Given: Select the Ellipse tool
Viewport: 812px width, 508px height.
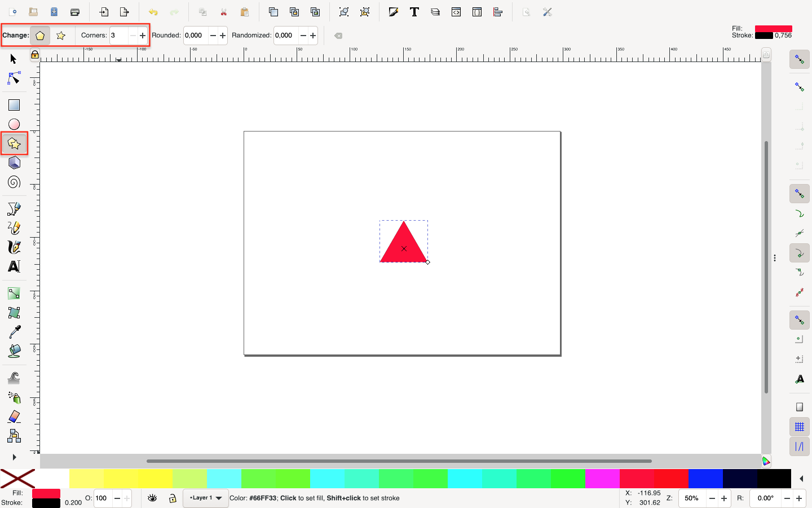Looking at the screenshot, I should click(14, 124).
